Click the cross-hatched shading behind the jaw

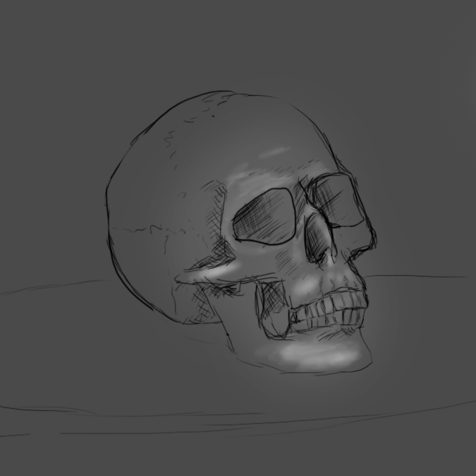200,309
